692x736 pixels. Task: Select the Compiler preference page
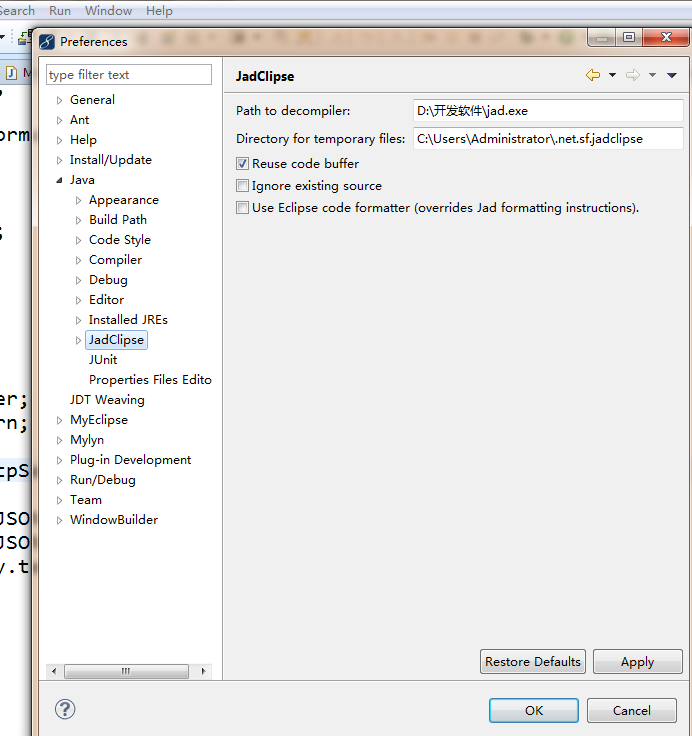115,260
